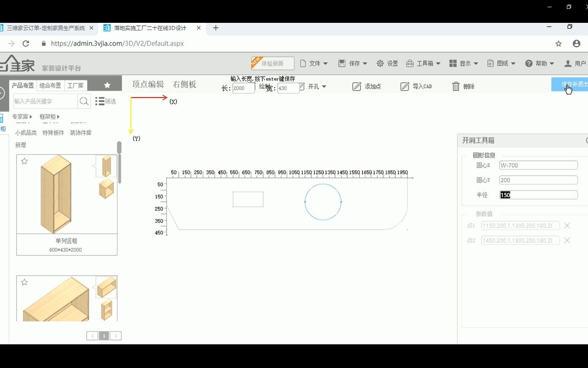The width and height of the screenshot is (588, 368).
Task: Click the 删除 trash delete icon
Action: [456, 86]
